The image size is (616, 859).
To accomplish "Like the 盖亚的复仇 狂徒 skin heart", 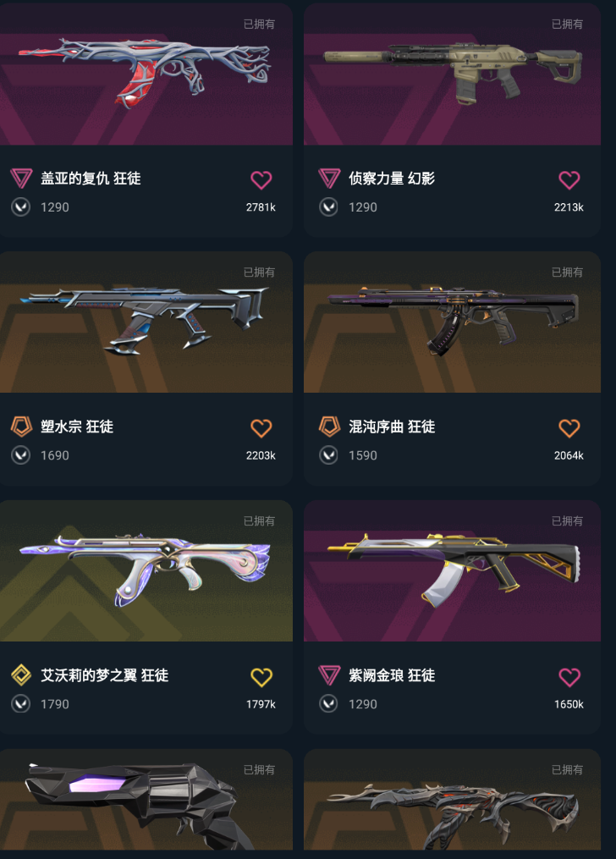I will coord(261,179).
